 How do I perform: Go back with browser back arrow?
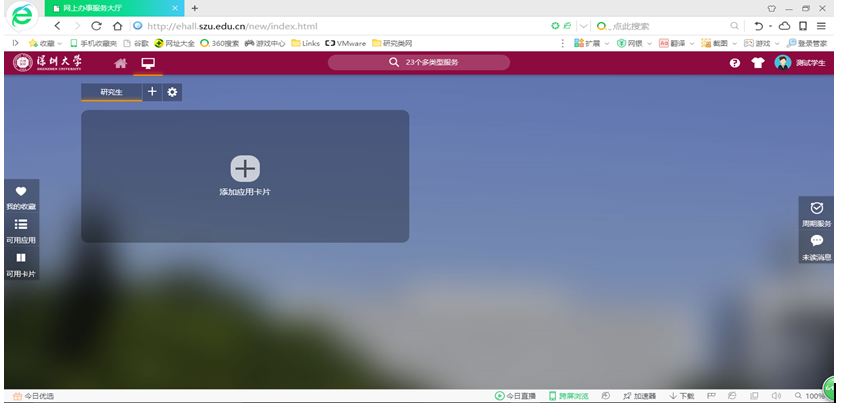[57, 26]
